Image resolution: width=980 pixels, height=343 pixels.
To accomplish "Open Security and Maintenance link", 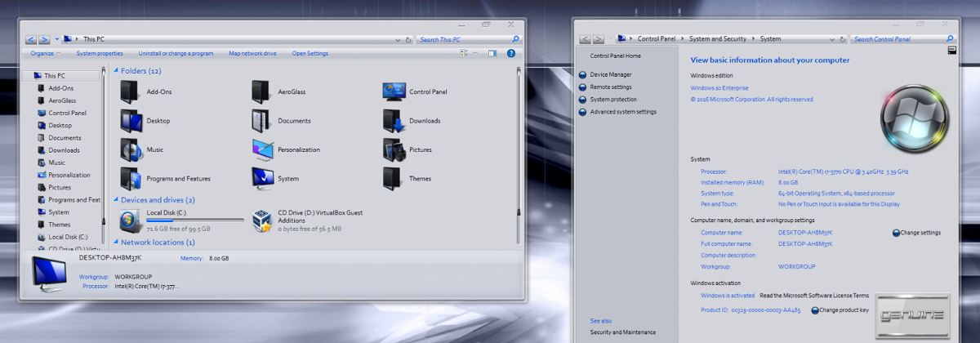I will [622, 332].
